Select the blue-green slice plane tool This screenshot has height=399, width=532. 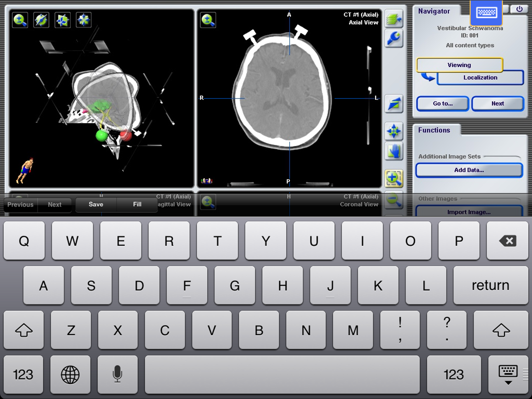click(x=394, y=104)
